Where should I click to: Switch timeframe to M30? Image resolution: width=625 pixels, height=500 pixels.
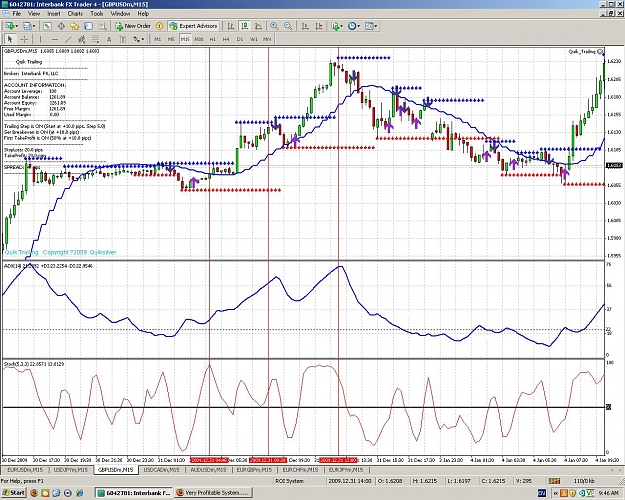point(199,39)
